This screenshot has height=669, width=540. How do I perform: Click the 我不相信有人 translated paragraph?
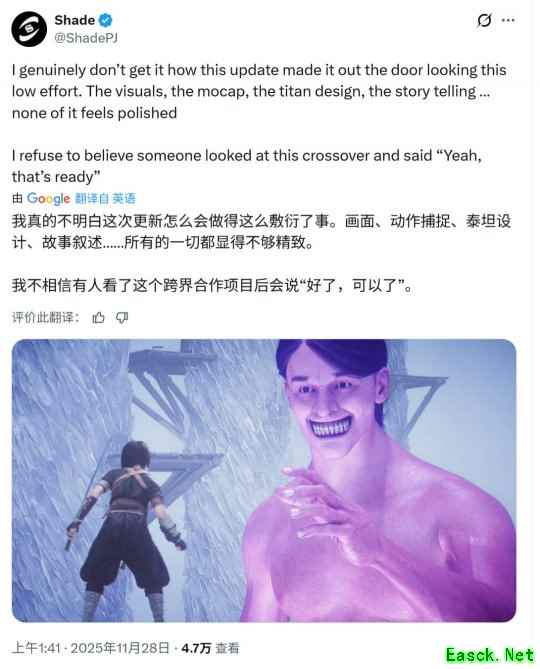[212, 285]
